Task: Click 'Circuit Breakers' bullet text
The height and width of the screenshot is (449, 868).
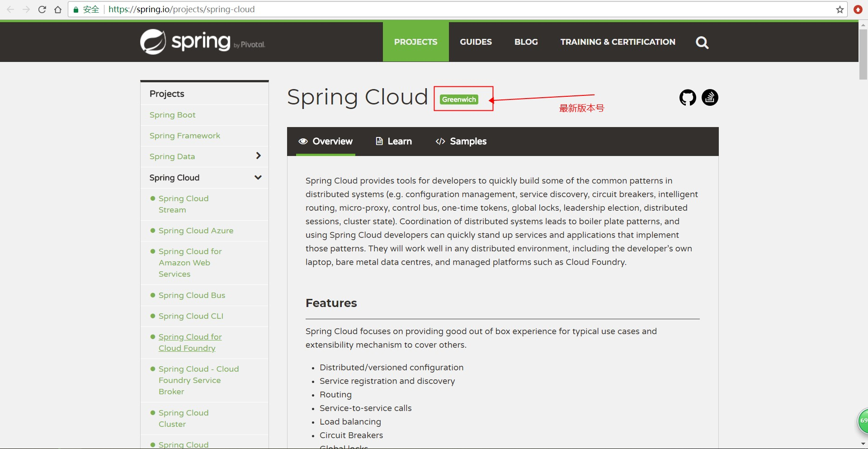Action: (x=351, y=435)
